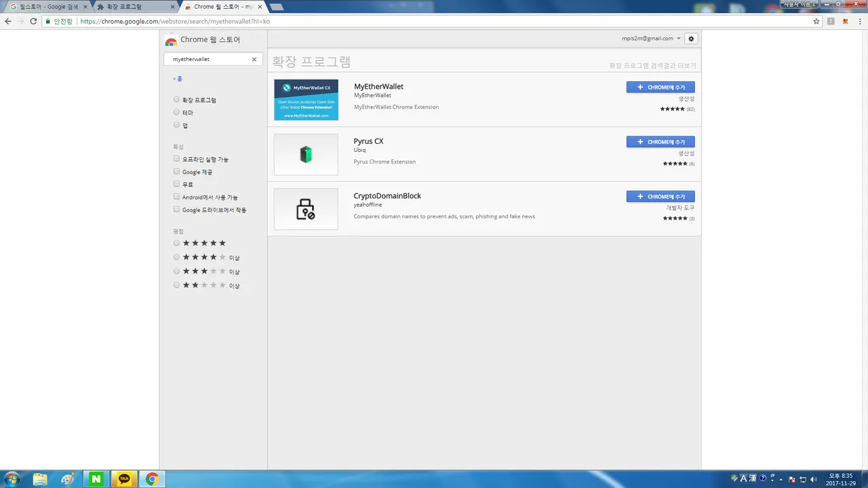Select four stars and up filter
Image resolution: width=868 pixels, height=488 pixels.
point(176,257)
